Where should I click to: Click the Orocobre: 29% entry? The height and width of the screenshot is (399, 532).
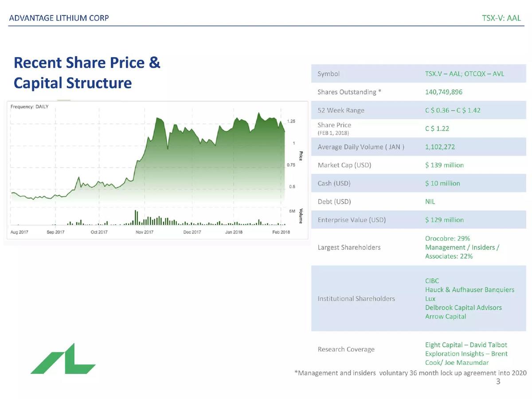pos(447,238)
